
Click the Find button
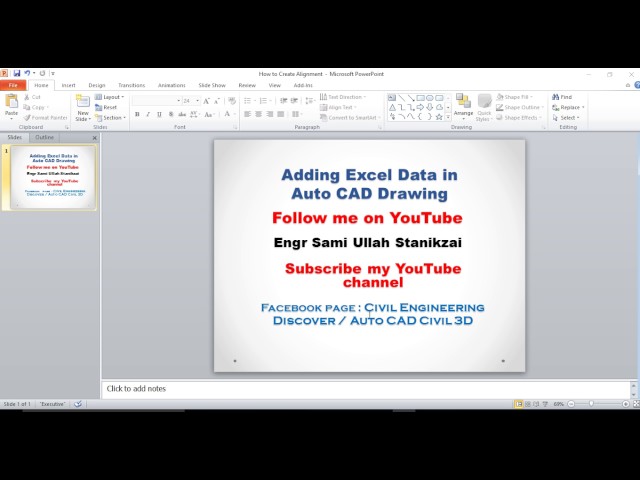point(562,97)
